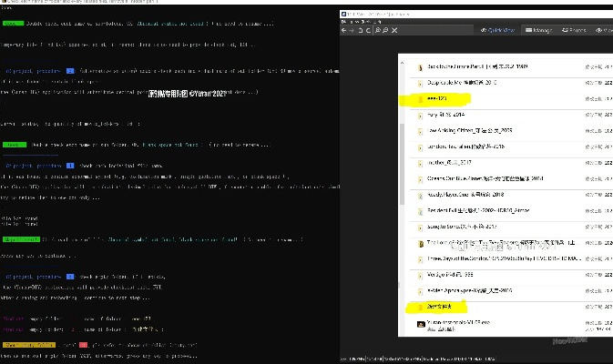Select the Resident Evil folder entry

(474, 208)
